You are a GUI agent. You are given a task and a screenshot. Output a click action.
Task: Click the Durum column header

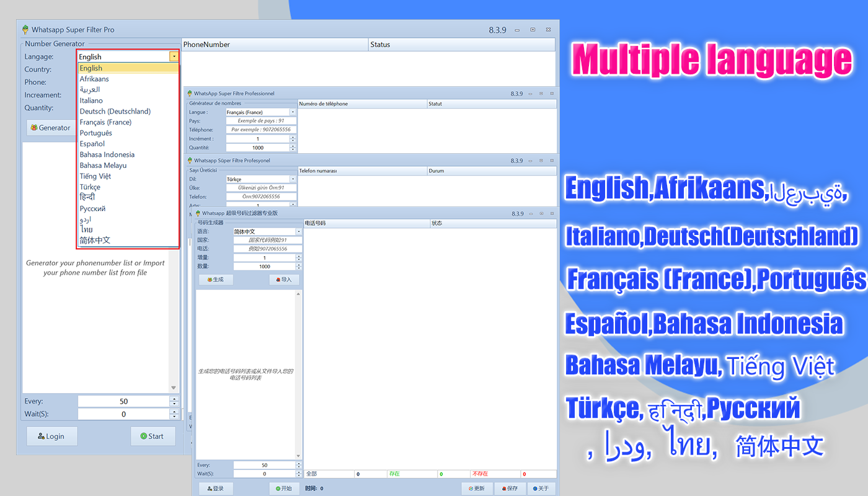(x=492, y=170)
